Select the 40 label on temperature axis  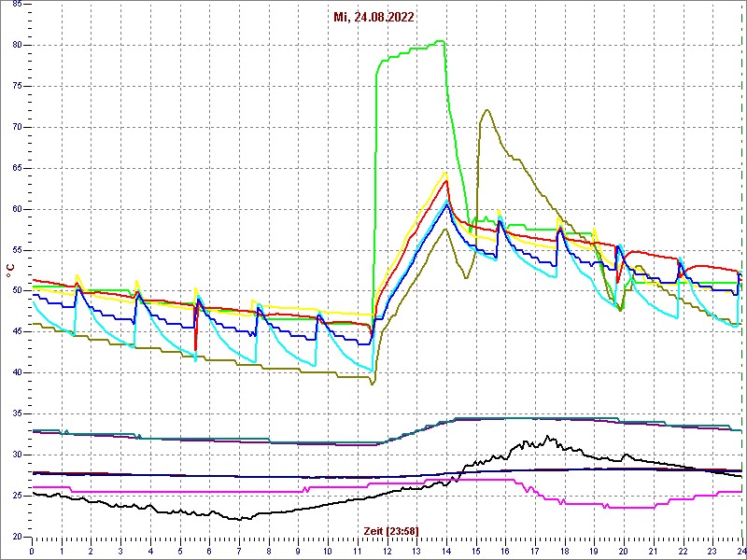point(17,372)
